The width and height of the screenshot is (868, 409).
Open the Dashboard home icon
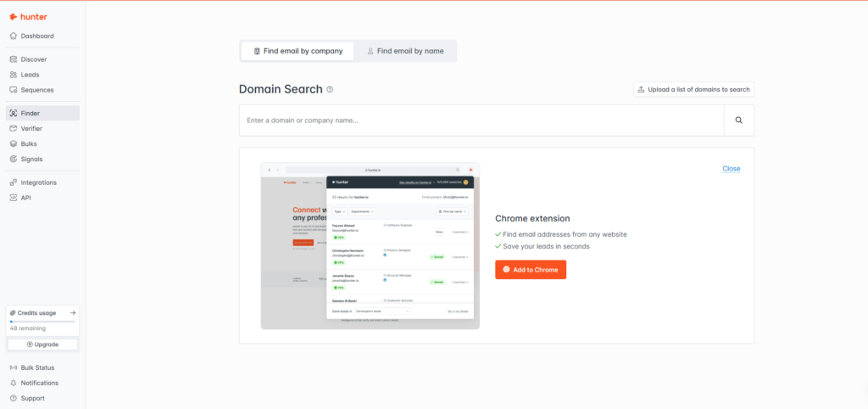pos(14,36)
